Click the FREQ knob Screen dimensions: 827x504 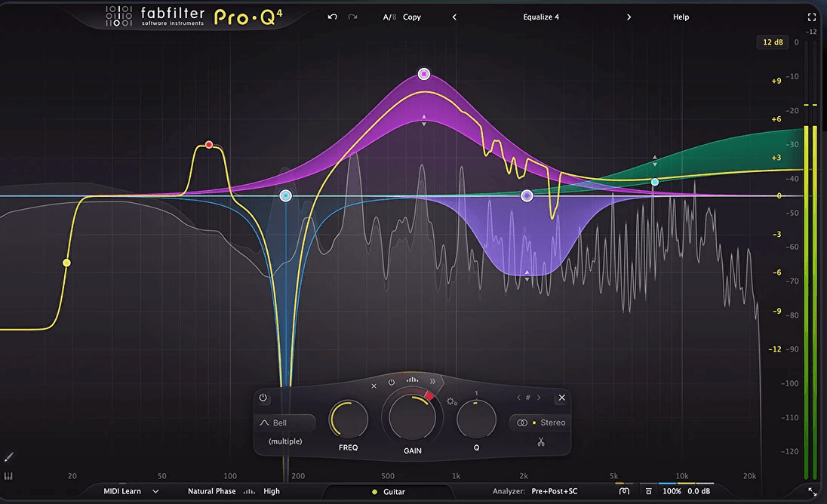click(x=349, y=419)
